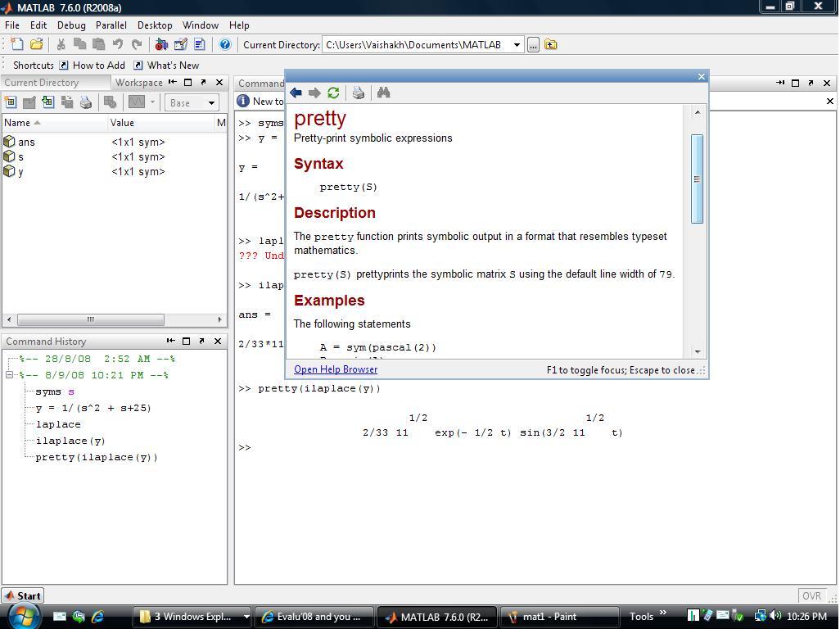The image size is (840, 629).
Task: Open Help Browser link
Action: [335, 369]
